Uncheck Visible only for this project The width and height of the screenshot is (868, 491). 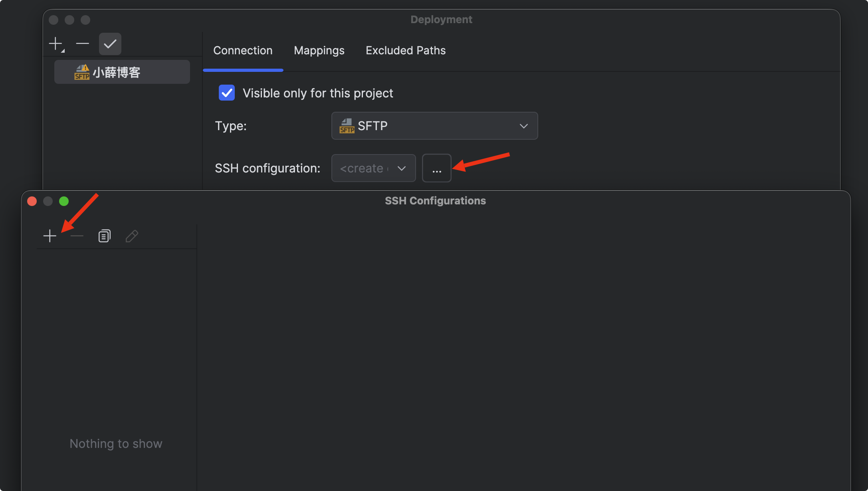(x=227, y=93)
